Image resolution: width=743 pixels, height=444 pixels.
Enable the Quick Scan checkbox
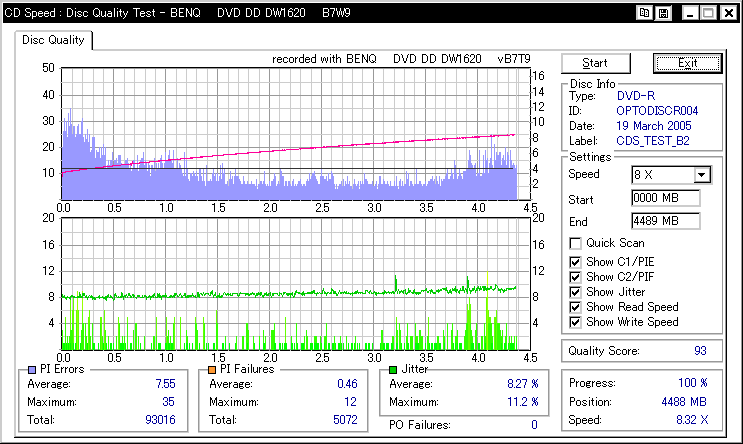(x=575, y=243)
